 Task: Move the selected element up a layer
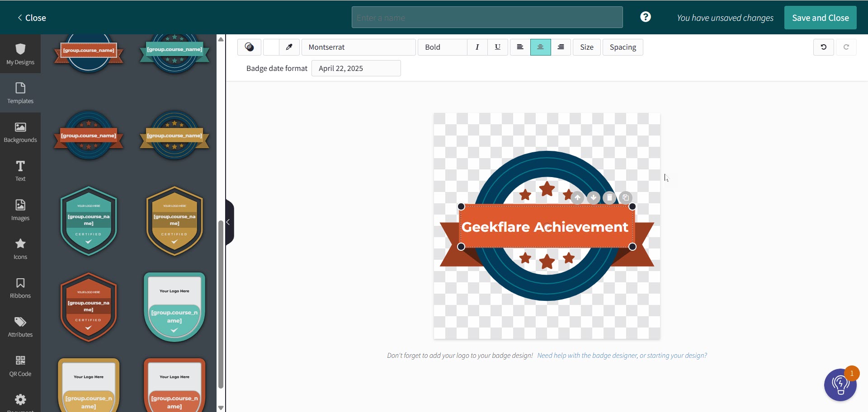point(577,197)
